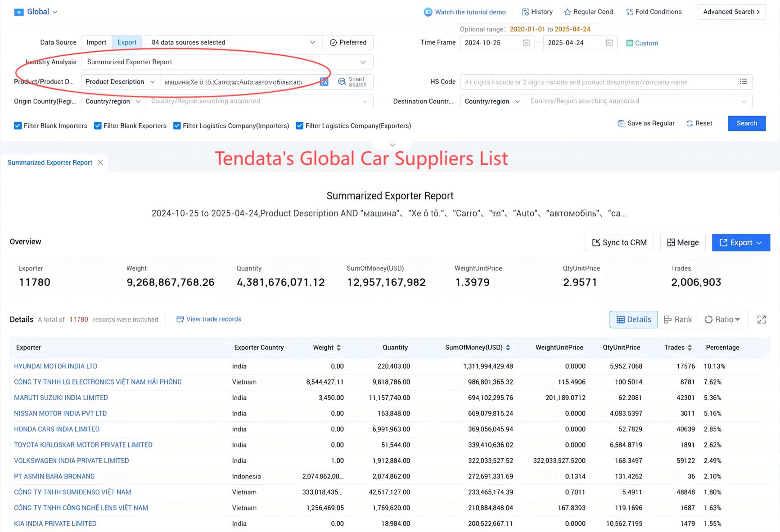Click percentage value 10.13%
Viewport: 780px width, 532px height.
715,367
